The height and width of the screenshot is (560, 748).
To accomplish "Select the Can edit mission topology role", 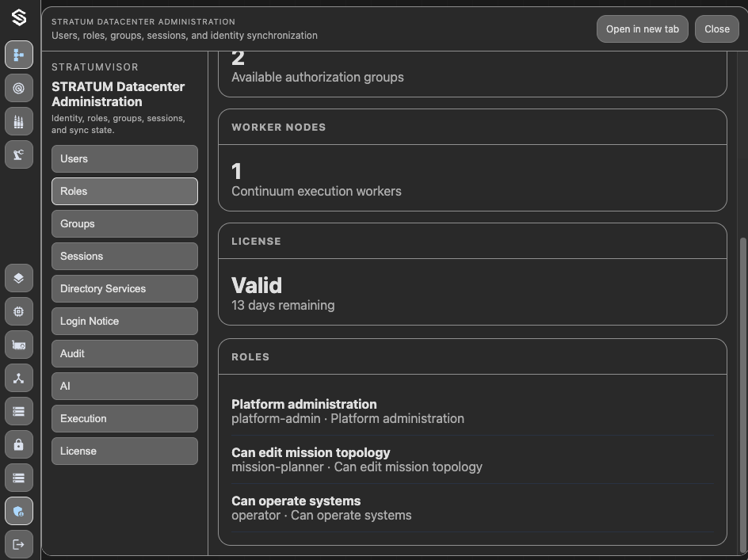I will point(472,459).
